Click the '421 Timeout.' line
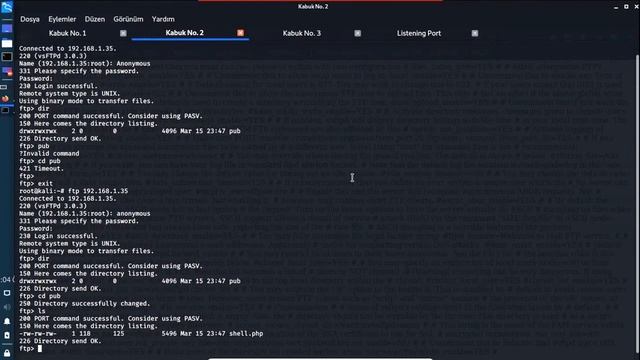Screen dimensions: 640x360 point(41,169)
